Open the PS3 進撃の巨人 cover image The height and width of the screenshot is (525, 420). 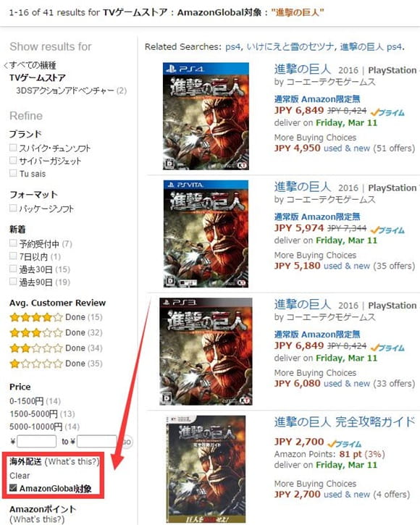click(x=206, y=351)
